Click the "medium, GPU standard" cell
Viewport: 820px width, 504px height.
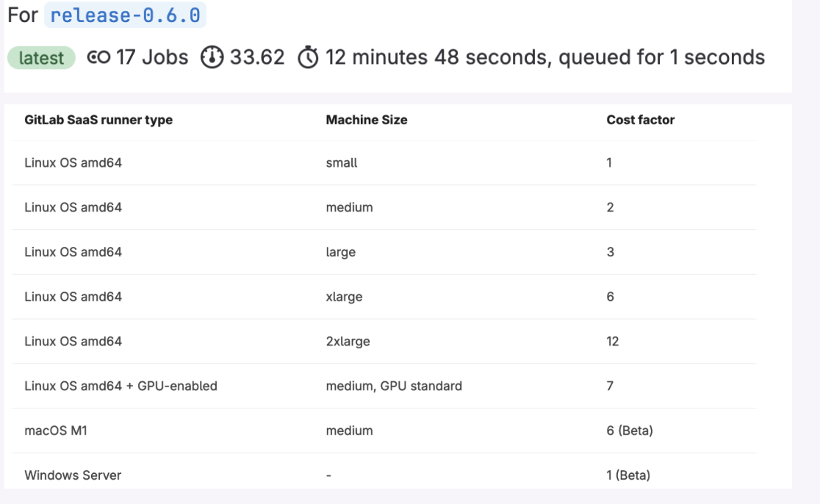click(x=394, y=386)
